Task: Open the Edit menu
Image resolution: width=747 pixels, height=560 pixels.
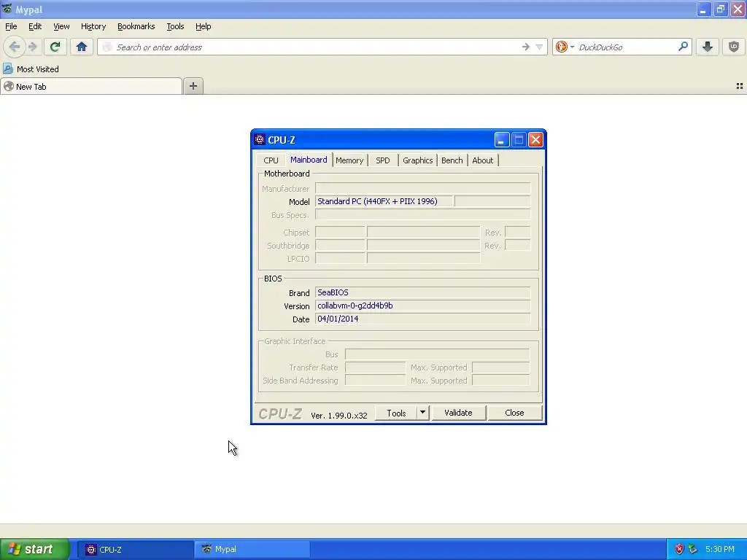Action: pos(35,26)
